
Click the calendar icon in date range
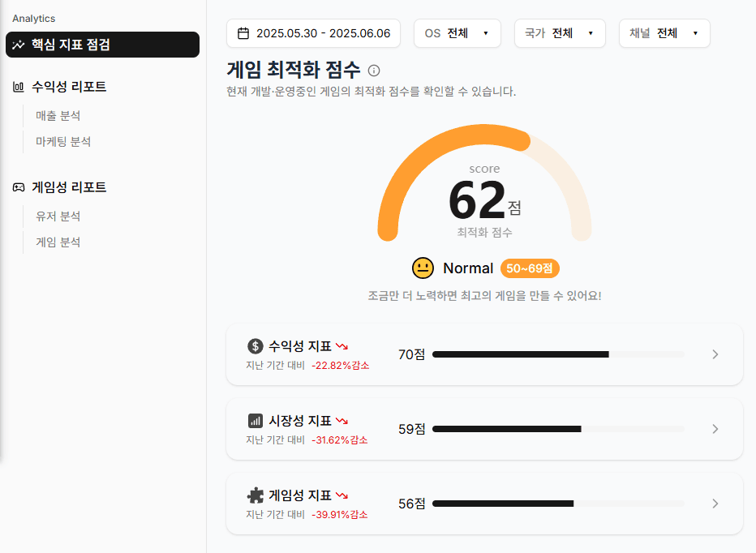(x=243, y=33)
